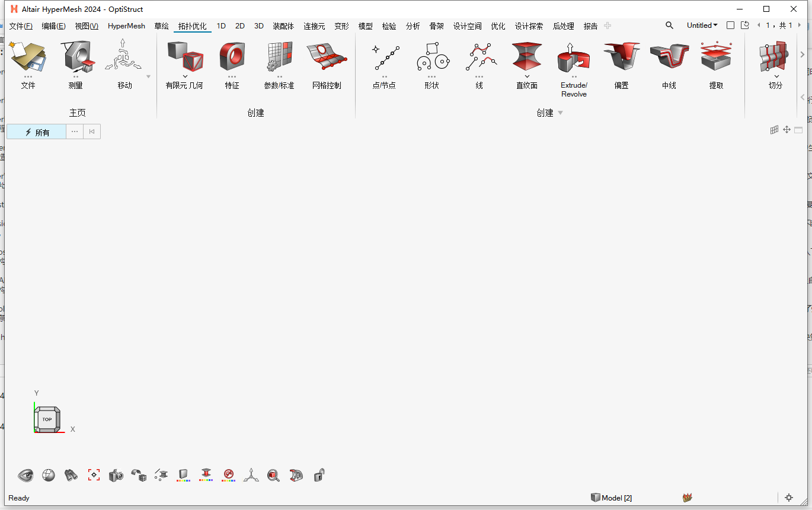Toggle the square page layout box near Untitled
The image size is (812, 510).
730,25
